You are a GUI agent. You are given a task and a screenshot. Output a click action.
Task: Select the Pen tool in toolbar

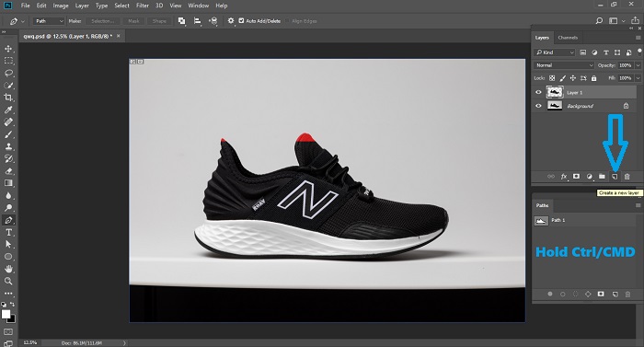tap(8, 220)
